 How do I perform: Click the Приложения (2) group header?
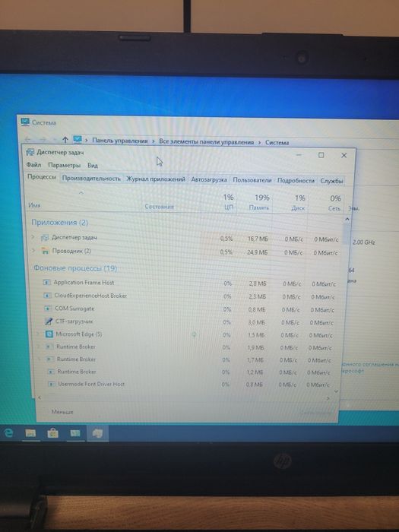[x=60, y=223]
